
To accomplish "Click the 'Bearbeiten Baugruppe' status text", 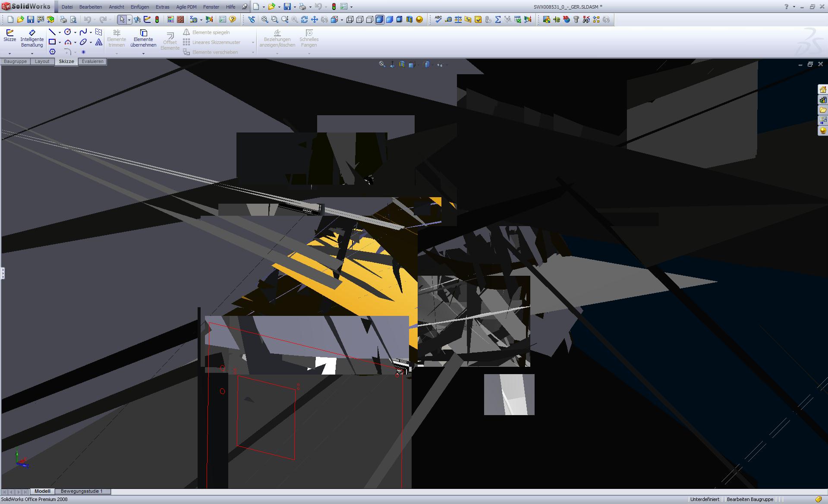I will coord(750,499).
